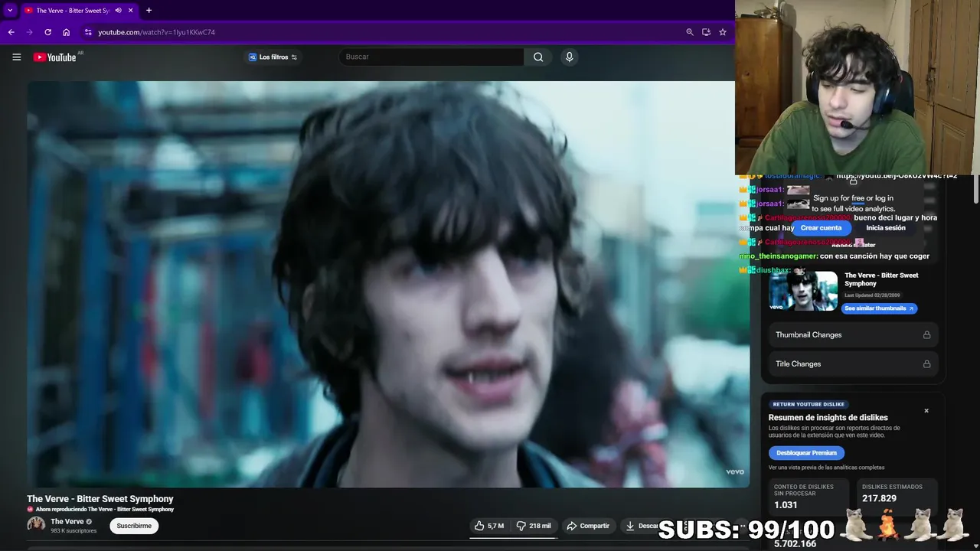The image size is (980, 551).
Task: Like the video (5,7 M)
Action: tap(488, 526)
